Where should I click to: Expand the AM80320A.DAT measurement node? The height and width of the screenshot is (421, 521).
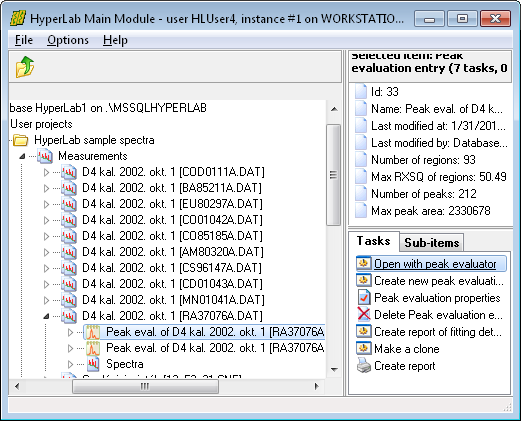coord(46,252)
